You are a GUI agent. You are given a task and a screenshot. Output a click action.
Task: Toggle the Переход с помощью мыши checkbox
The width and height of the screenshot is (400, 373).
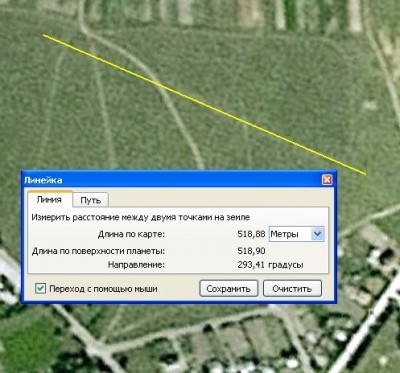(40, 288)
